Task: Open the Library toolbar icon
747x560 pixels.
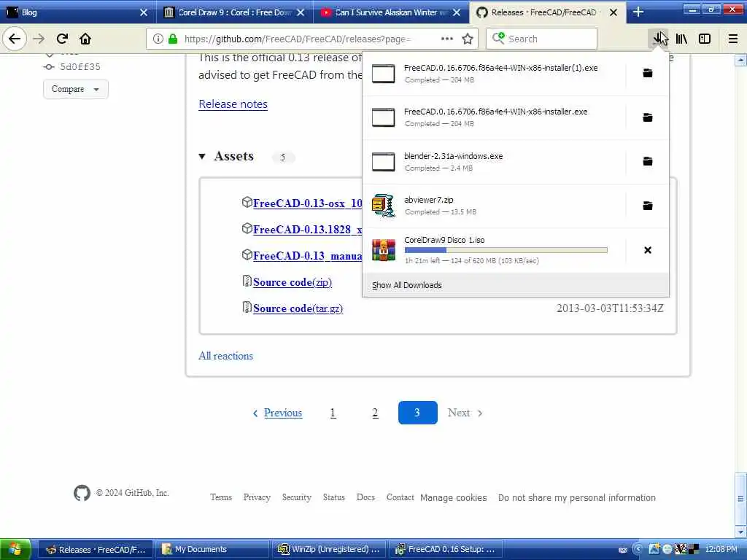Action: tap(682, 39)
